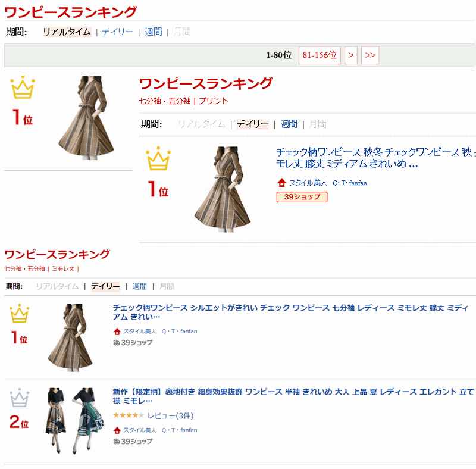Click the two-dress thumbnail of the 2位 item
The width and height of the screenshot is (476, 469).
pos(74,421)
